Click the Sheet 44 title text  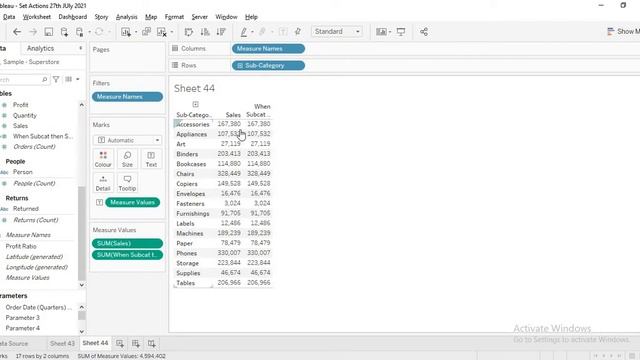click(x=194, y=88)
